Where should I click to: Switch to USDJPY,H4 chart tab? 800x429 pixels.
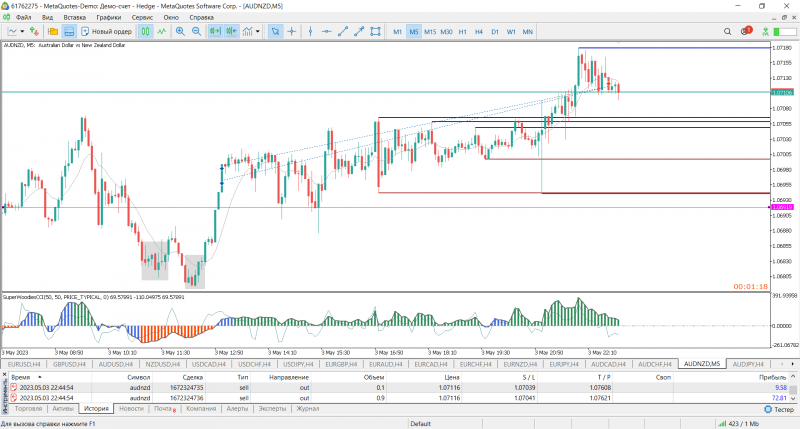tap(298, 364)
